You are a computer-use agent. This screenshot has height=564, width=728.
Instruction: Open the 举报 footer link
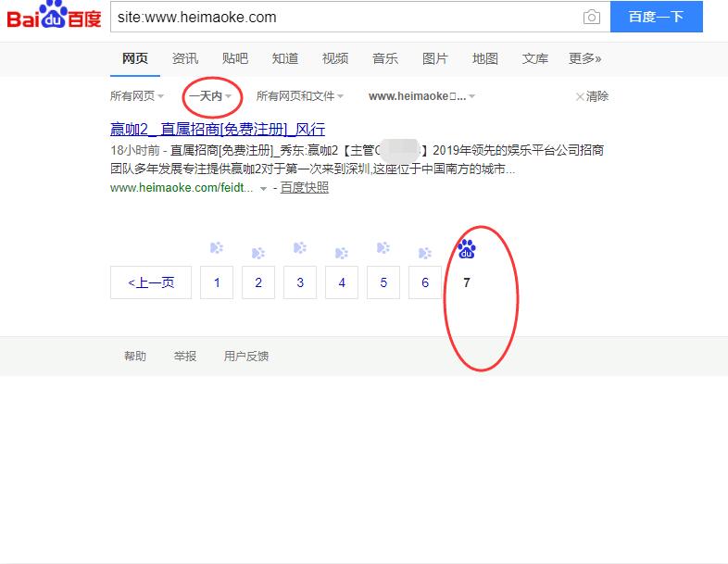(185, 356)
